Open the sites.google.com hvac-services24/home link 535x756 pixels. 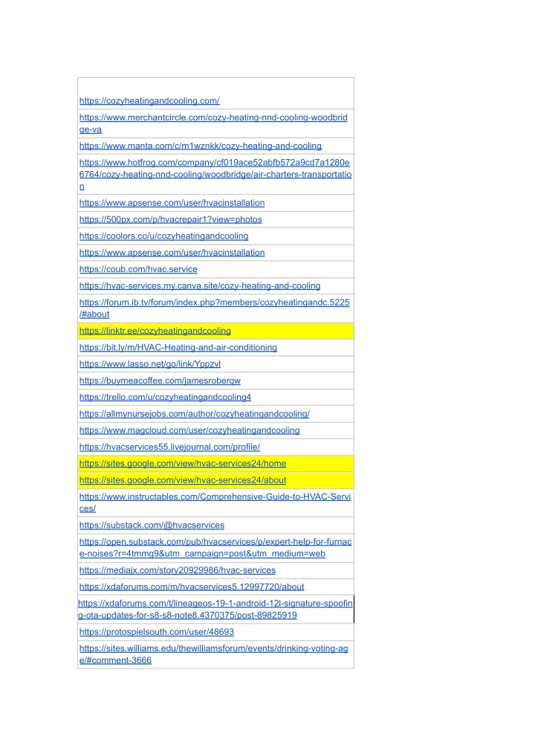coord(183,464)
